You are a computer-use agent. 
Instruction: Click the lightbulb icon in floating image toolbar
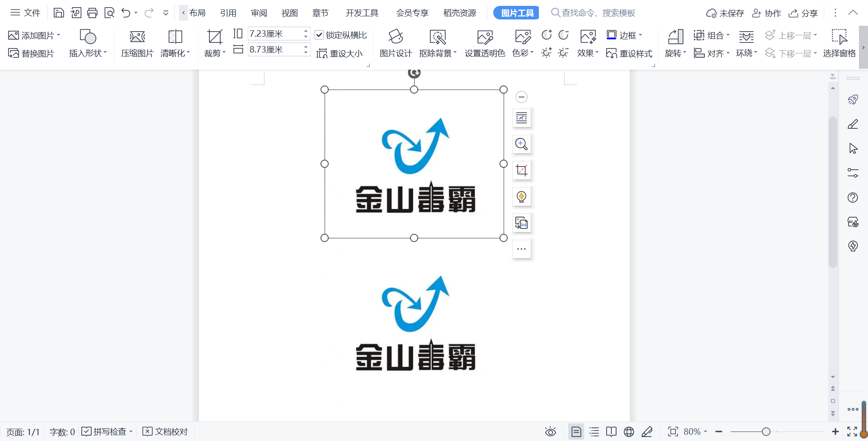tap(521, 197)
